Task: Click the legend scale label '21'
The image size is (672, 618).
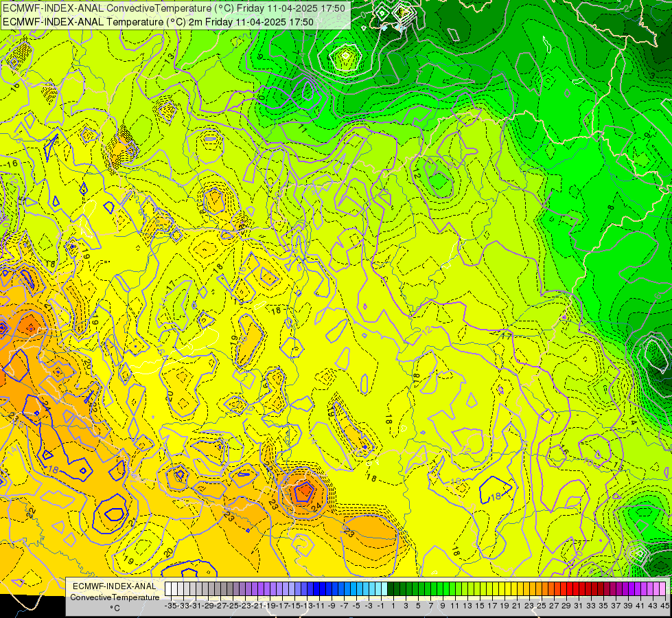Action: 518,606
